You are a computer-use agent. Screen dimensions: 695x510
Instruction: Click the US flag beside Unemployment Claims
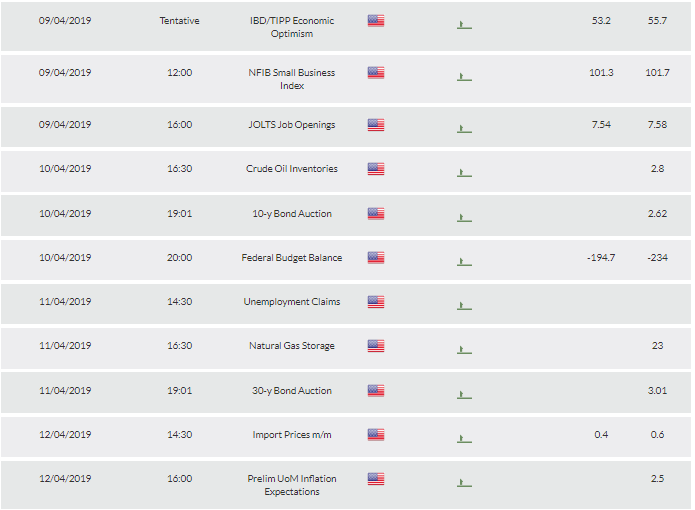coord(376,302)
